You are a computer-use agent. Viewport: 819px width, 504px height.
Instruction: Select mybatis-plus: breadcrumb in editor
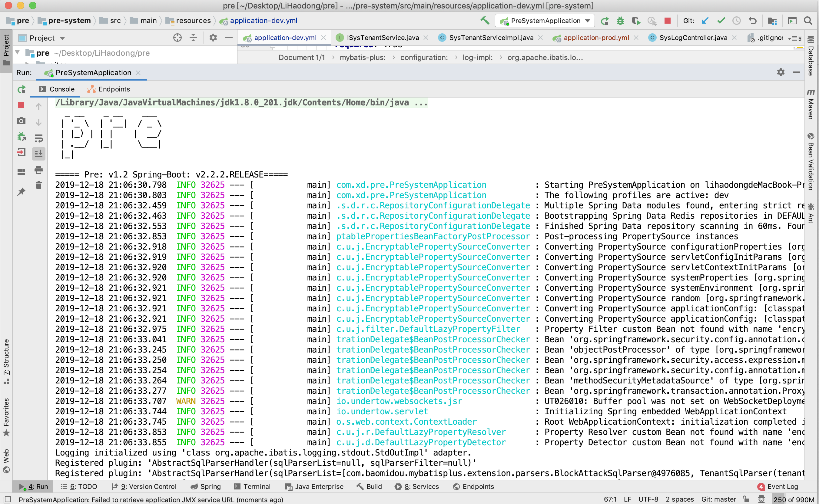click(x=362, y=57)
